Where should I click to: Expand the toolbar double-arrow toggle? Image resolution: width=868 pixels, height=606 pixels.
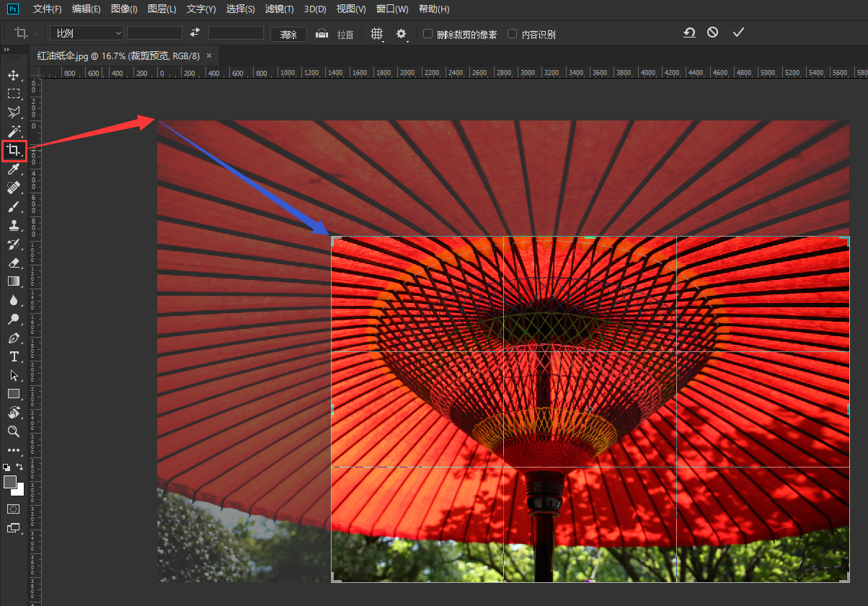click(7, 49)
